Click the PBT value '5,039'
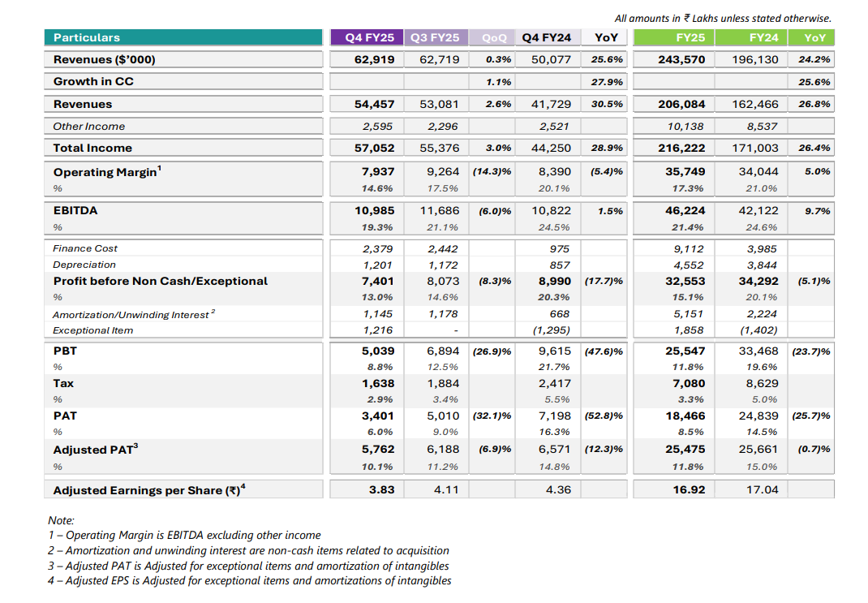The width and height of the screenshot is (868, 603). [377, 351]
